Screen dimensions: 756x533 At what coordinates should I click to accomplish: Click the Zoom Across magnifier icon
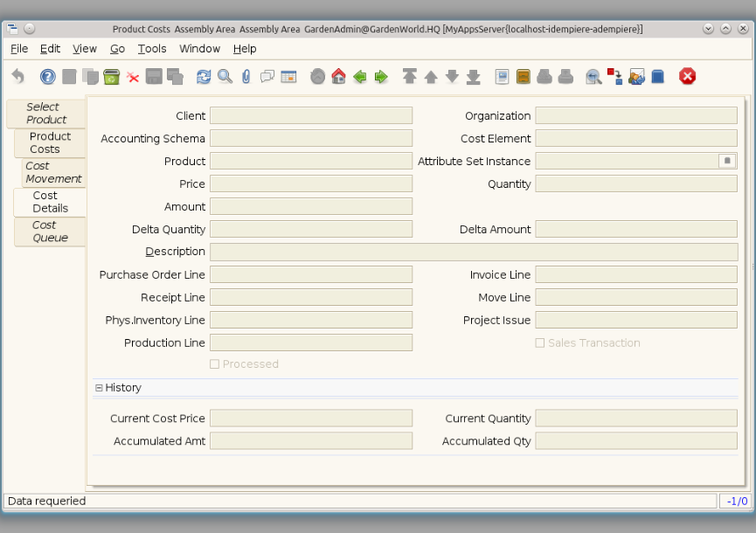coord(593,76)
